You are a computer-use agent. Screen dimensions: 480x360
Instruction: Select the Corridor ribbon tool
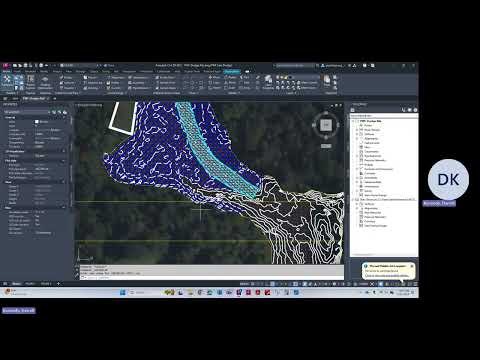(114, 88)
